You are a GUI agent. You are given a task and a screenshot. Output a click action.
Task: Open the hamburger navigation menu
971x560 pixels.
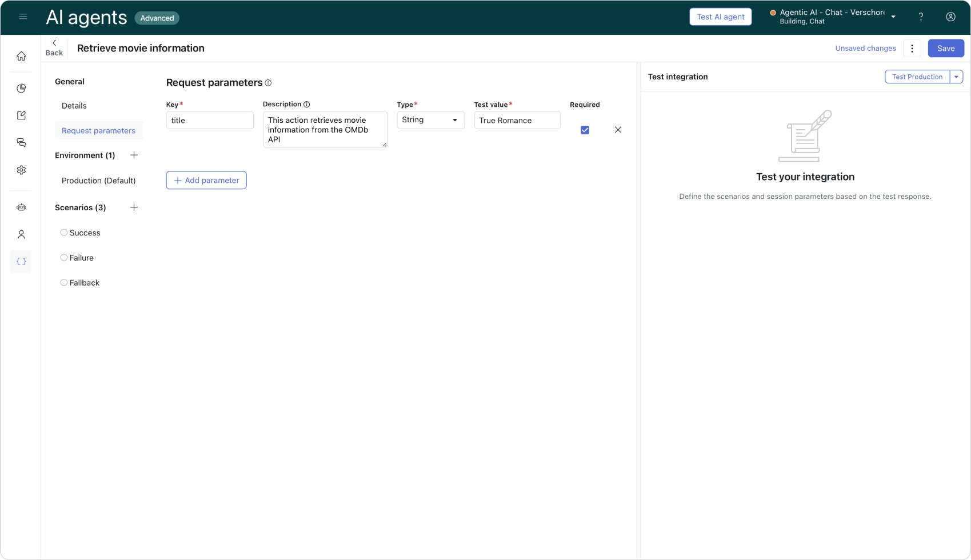23,17
